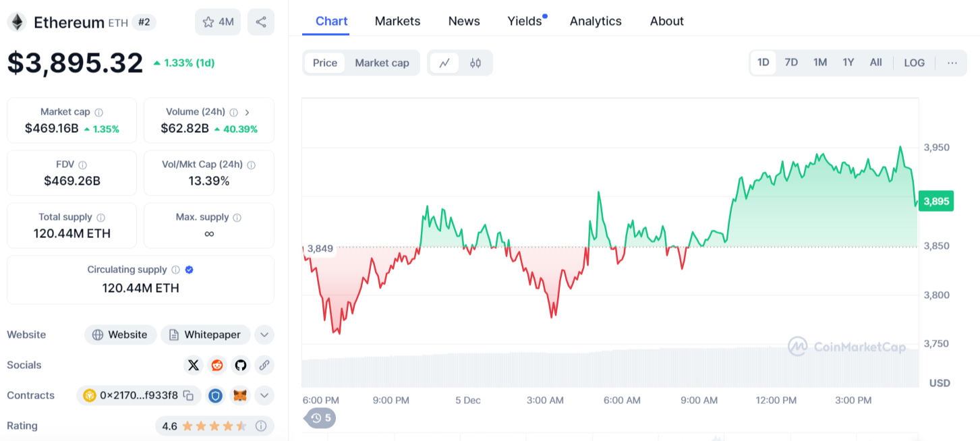The image size is (980, 441).
Task: Switch to the About tab
Action: pyautogui.click(x=667, y=21)
